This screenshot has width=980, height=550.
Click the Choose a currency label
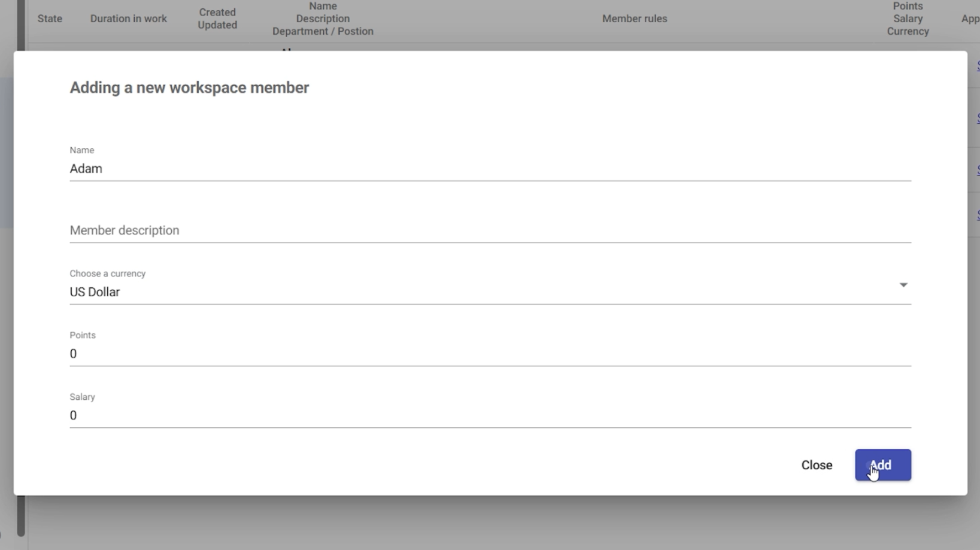coord(108,274)
